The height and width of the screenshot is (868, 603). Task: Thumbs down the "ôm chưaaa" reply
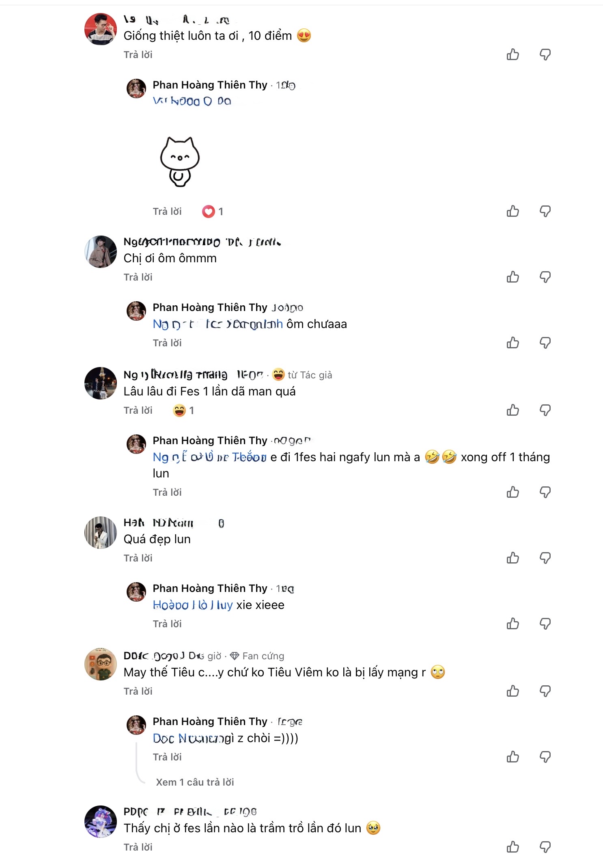[x=545, y=343]
